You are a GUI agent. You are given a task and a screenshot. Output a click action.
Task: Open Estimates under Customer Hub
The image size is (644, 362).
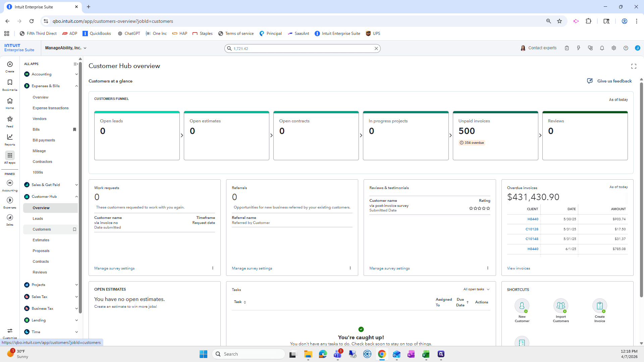click(x=41, y=240)
